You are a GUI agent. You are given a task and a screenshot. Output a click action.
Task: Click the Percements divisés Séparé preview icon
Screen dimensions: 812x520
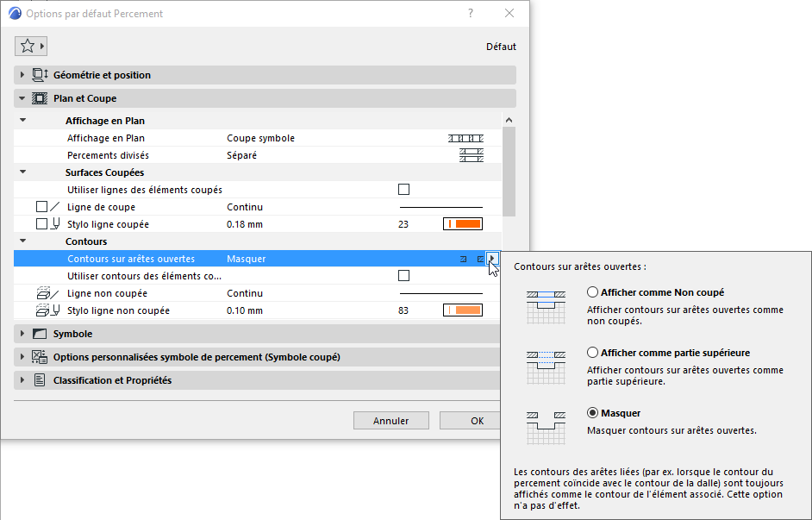(x=472, y=155)
